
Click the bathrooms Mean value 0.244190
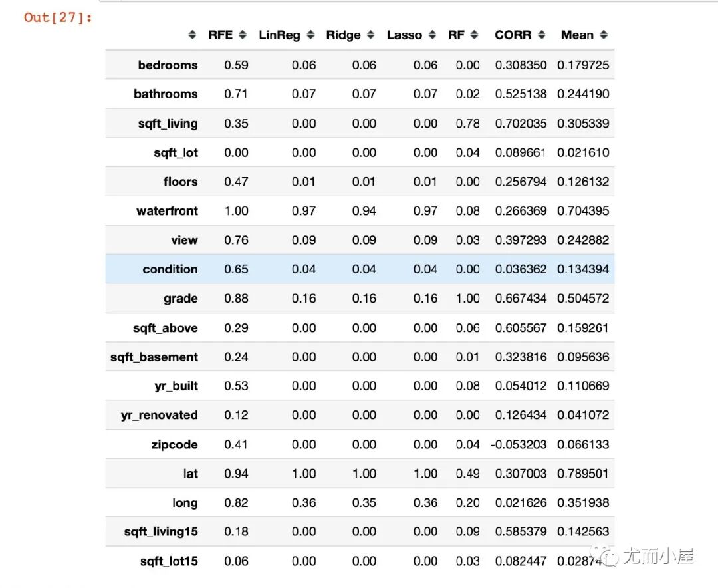point(583,94)
